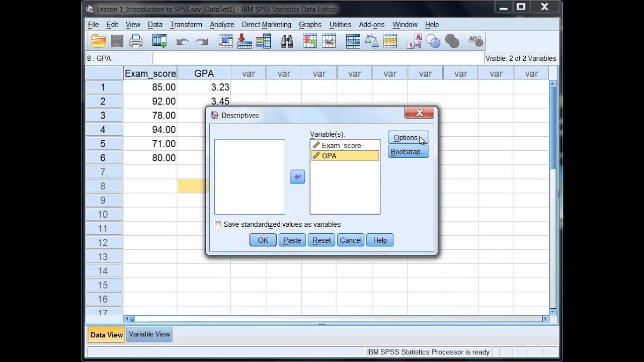Click the Spell check ABC icon
This screenshot has width=644, height=362.
point(475,41)
